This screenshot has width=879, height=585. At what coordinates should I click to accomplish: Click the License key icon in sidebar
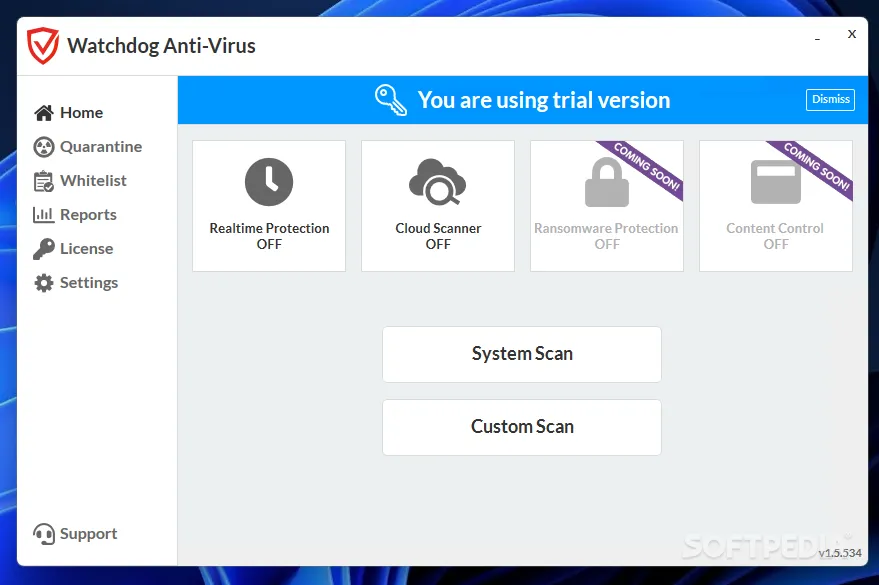(x=43, y=249)
